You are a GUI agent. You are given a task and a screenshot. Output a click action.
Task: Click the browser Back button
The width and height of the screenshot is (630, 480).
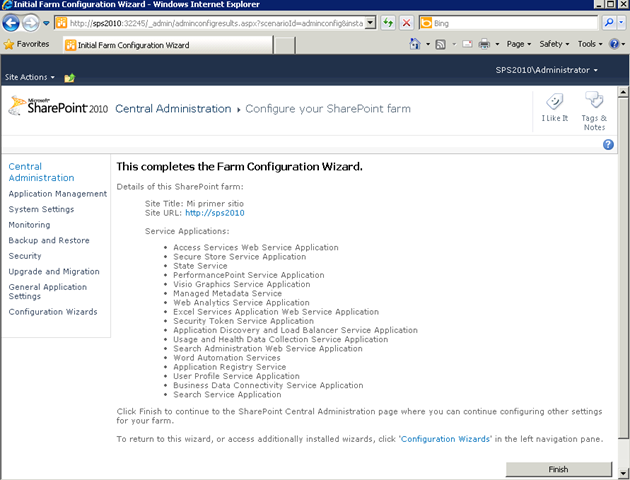point(14,22)
